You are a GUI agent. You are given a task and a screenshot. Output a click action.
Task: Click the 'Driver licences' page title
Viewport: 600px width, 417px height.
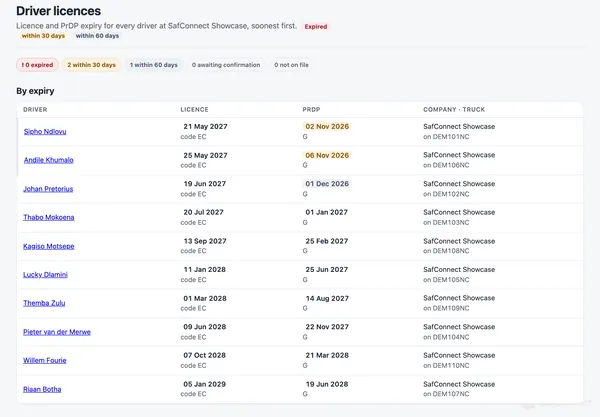point(59,11)
